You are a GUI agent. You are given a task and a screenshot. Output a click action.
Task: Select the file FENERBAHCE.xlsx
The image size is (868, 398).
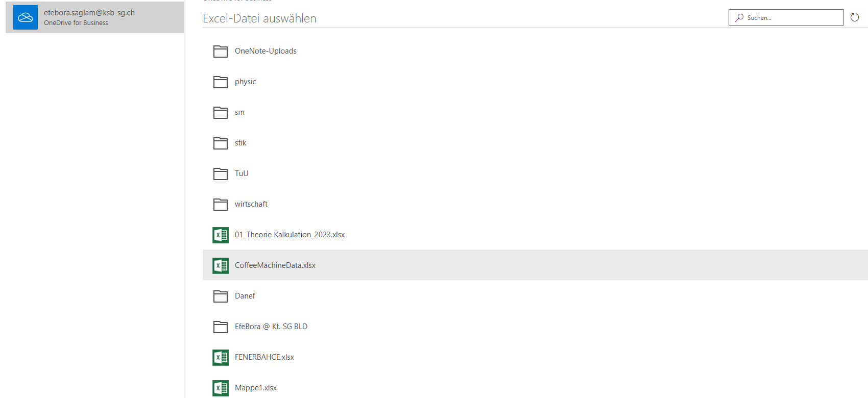point(264,357)
